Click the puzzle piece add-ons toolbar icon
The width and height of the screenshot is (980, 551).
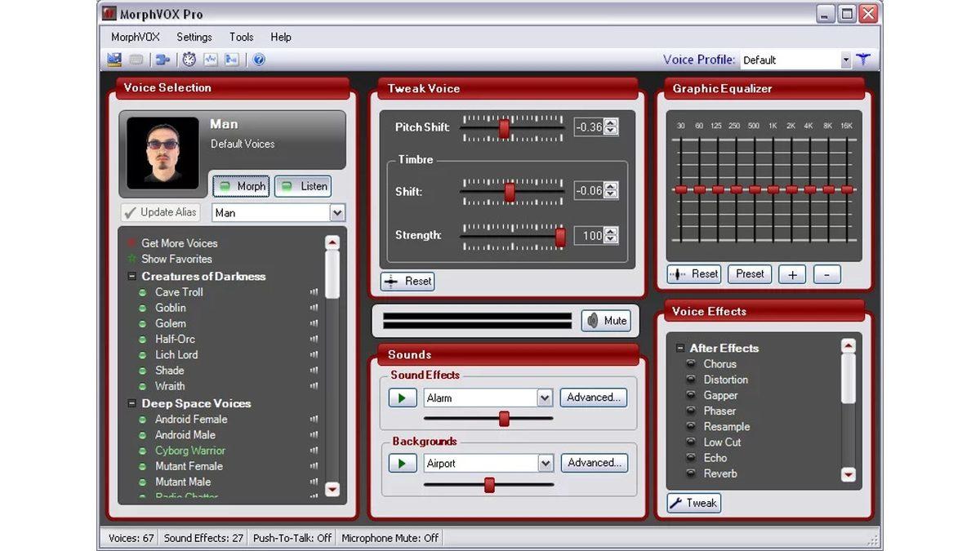pos(163,60)
